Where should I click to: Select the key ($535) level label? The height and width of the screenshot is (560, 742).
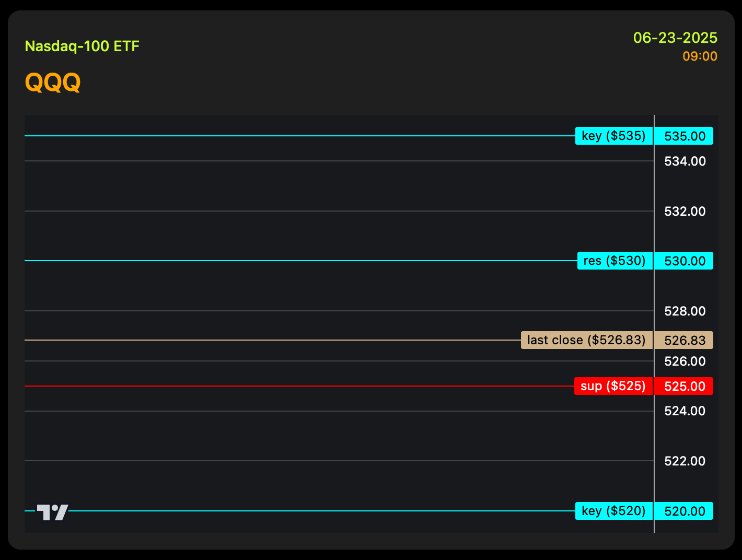(x=614, y=136)
